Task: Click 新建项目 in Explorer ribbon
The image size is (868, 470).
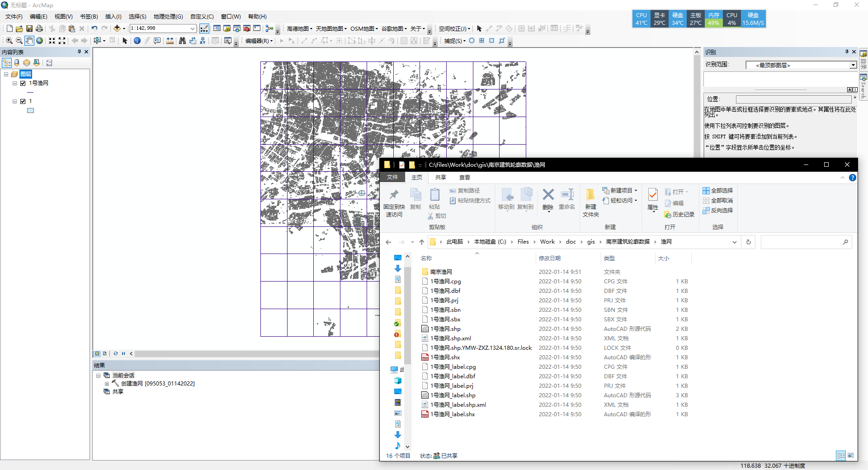Action: coord(620,191)
